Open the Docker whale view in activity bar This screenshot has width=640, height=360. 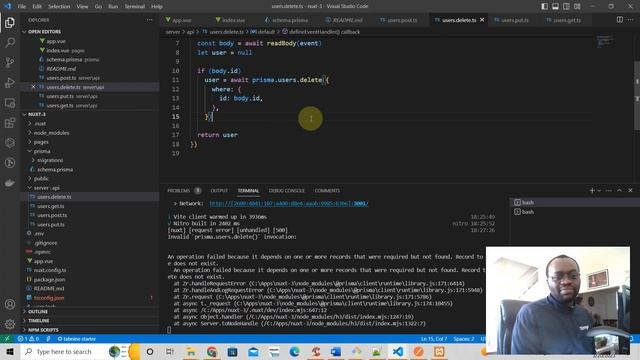pyautogui.click(x=10, y=183)
